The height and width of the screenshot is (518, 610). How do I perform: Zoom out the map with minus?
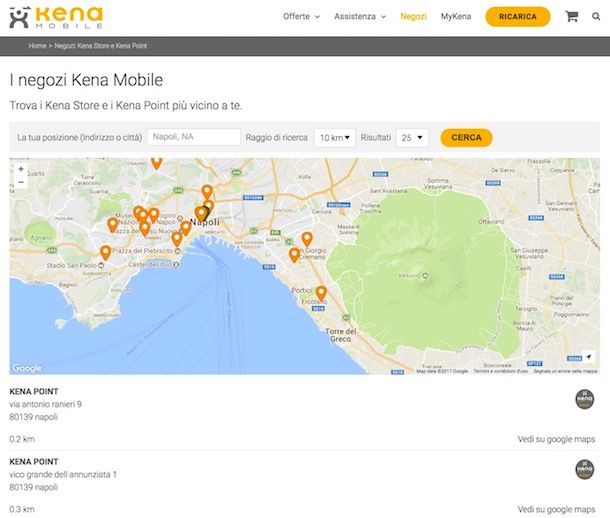(x=21, y=182)
